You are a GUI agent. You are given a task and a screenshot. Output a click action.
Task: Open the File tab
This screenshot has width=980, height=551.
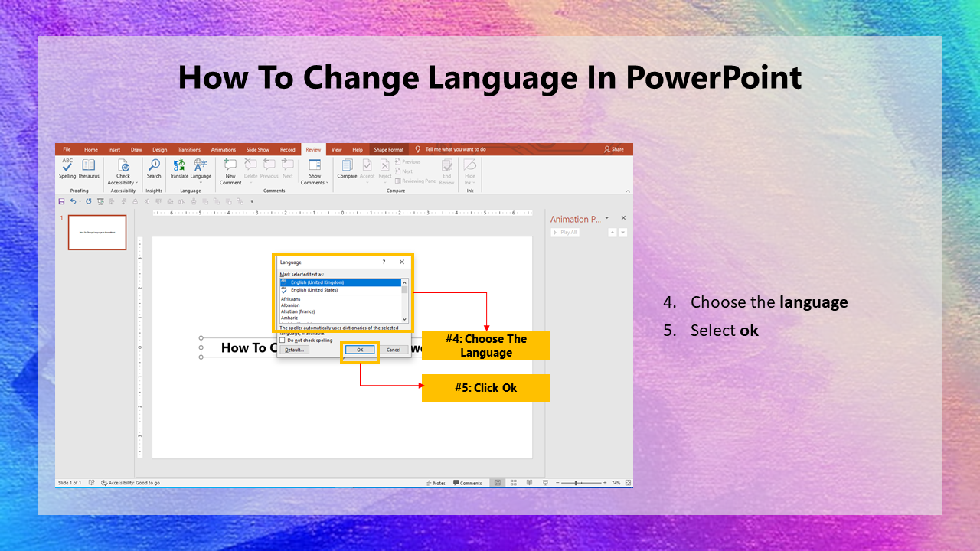[x=67, y=149]
